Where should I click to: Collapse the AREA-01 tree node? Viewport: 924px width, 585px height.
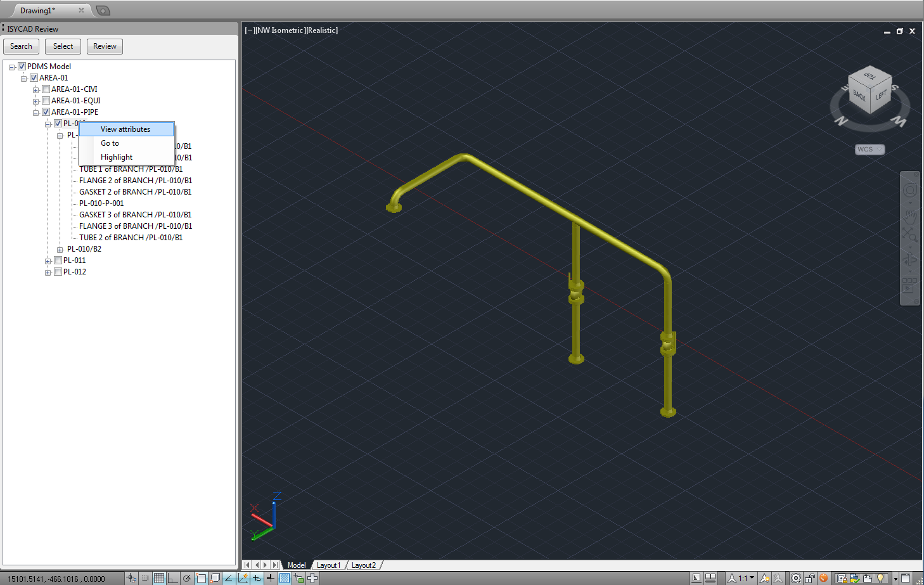[23, 79]
